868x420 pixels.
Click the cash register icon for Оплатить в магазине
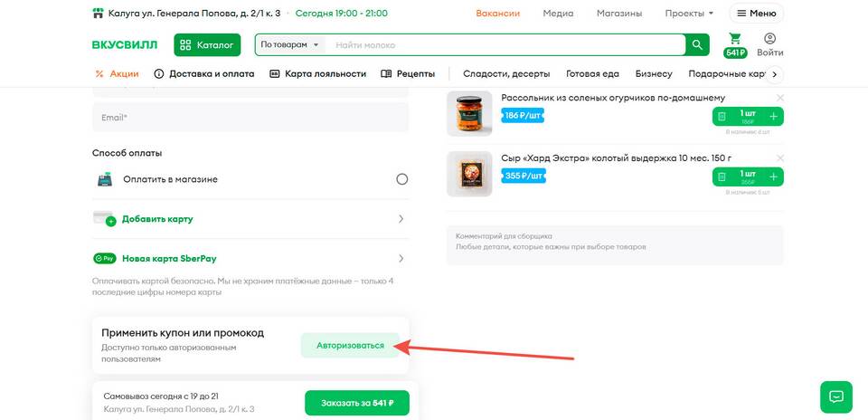pyautogui.click(x=105, y=179)
